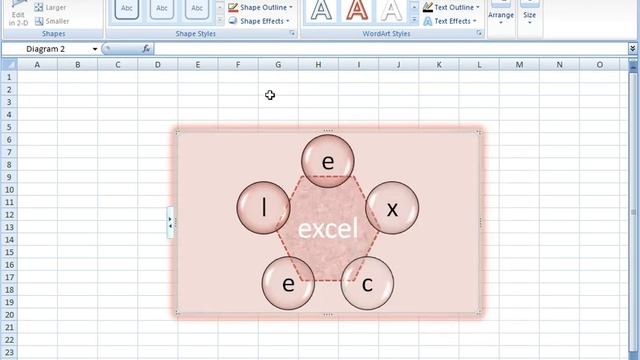Open the SmartArt text pane arrow tab

(x=170, y=222)
